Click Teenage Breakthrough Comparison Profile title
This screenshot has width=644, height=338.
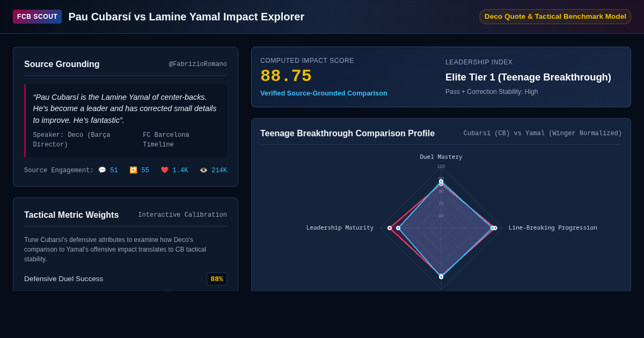point(347,134)
